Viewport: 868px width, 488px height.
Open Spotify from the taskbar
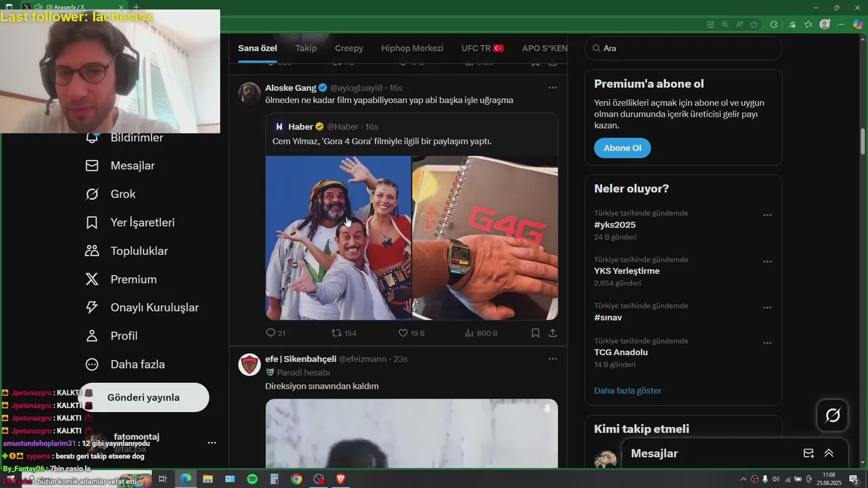(x=252, y=479)
